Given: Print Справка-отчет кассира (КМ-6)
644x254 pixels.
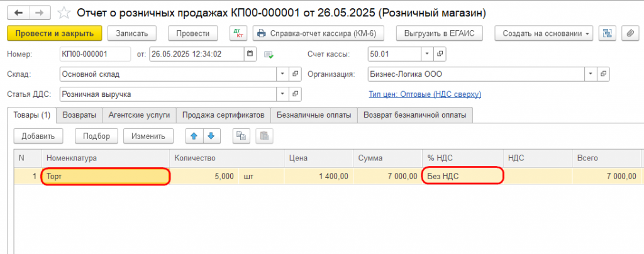Looking at the screenshot, I should pyautogui.click(x=318, y=33).
